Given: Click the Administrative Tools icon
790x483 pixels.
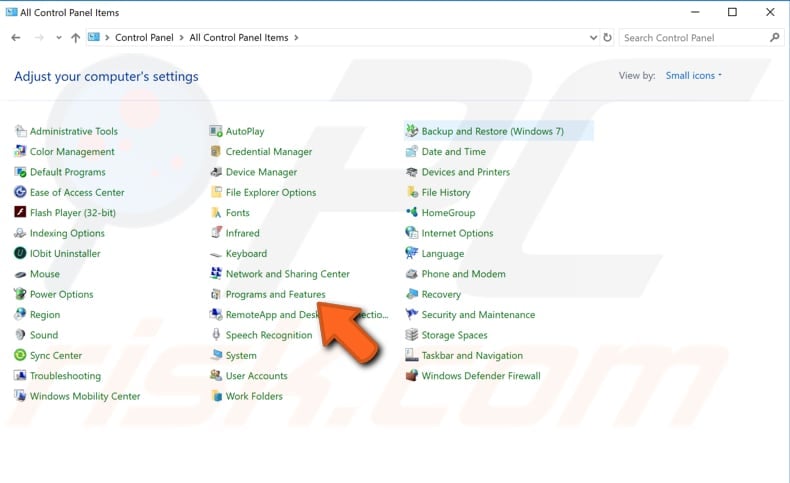Looking at the screenshot, I should point(20,131).
